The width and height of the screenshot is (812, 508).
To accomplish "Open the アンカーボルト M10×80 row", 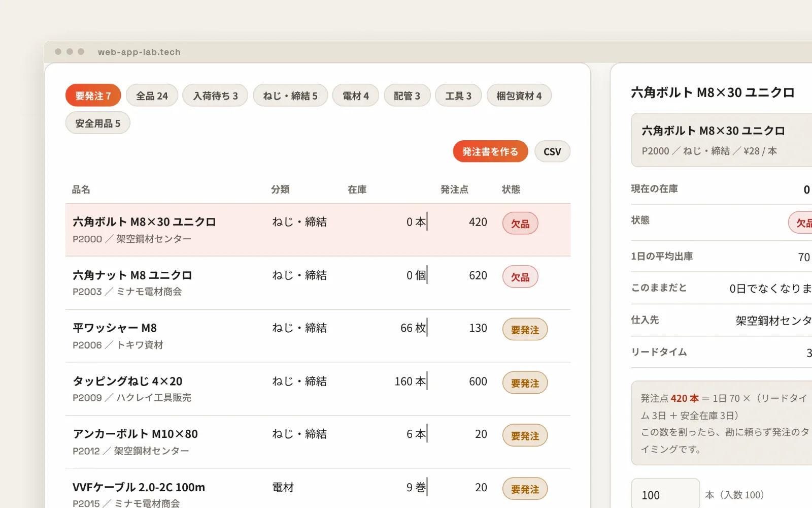I will (x=318, y=442).
